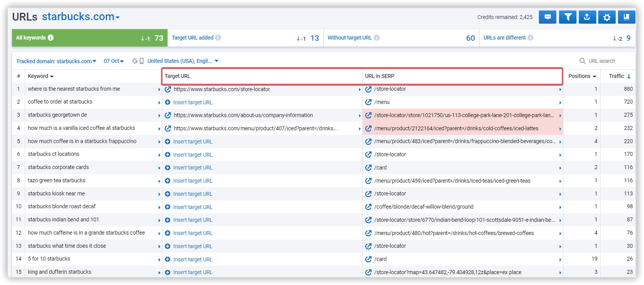Viewport: 644px width, 285px height.
Task: Open SERP link icon for iced-green-teas URL
Action: [x=369, y=181]
